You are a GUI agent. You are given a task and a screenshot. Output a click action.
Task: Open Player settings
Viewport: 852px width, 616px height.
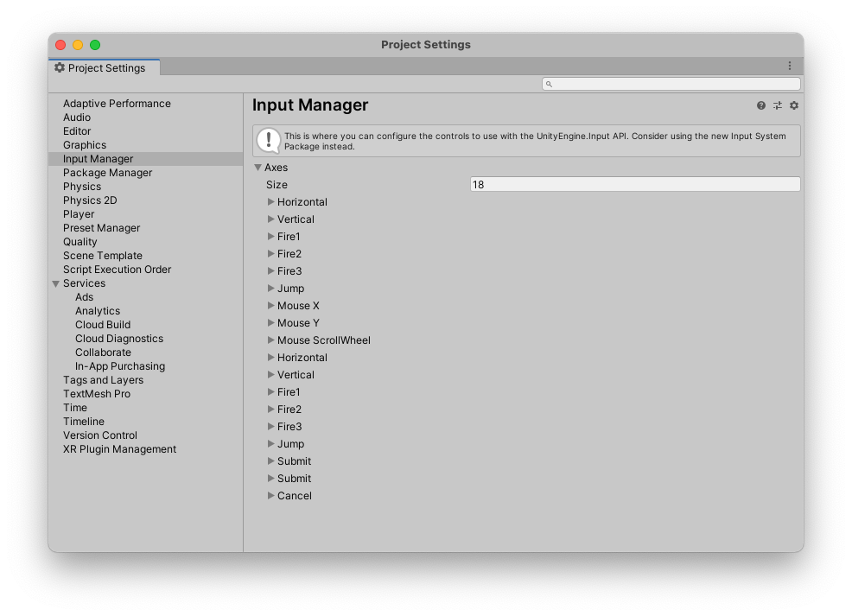[x=79, y=214]
